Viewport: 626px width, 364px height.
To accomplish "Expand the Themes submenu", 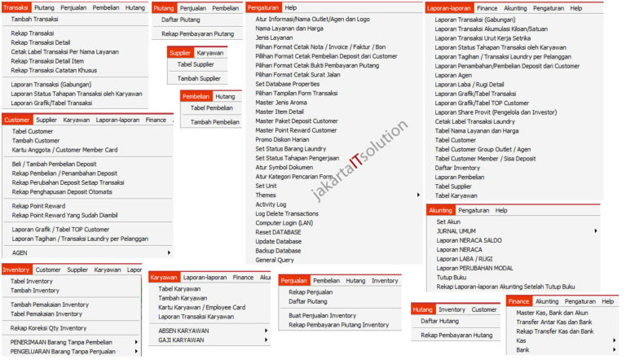I will (418, 195).
